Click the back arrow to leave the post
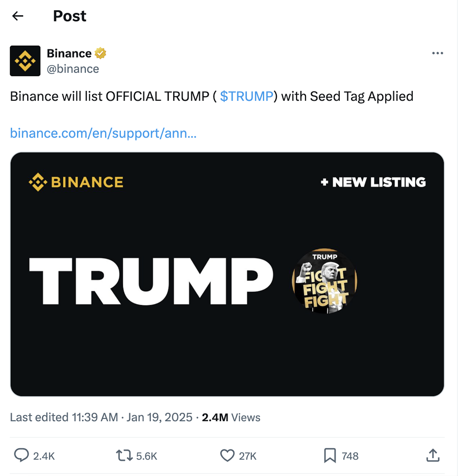This screenshot has width=458, height=476. pyautogui.click(x=18, y=16)
